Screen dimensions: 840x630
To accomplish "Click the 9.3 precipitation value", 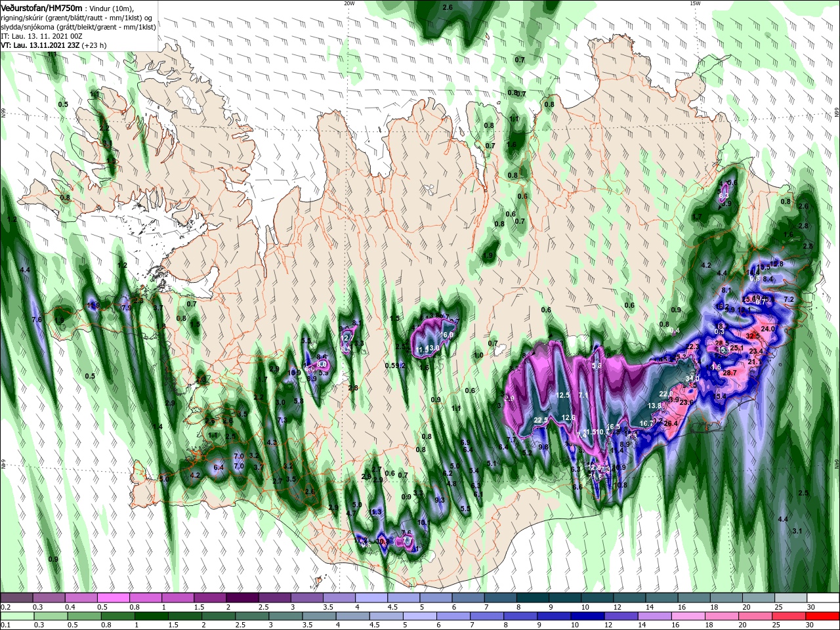I will tap(440, 500).
